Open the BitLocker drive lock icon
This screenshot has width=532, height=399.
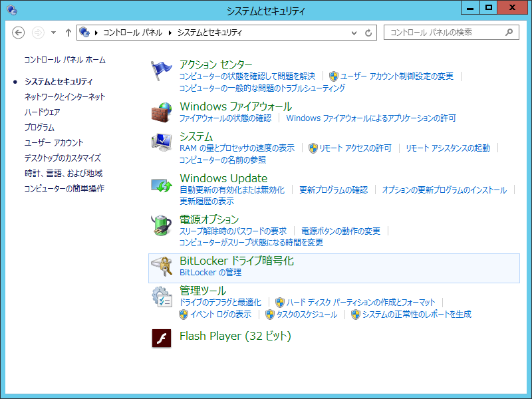[x=161, y=267]
